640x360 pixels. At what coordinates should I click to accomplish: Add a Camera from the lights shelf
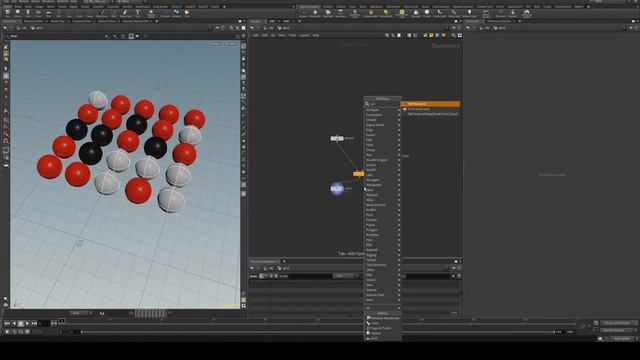(x=303, y=13)
